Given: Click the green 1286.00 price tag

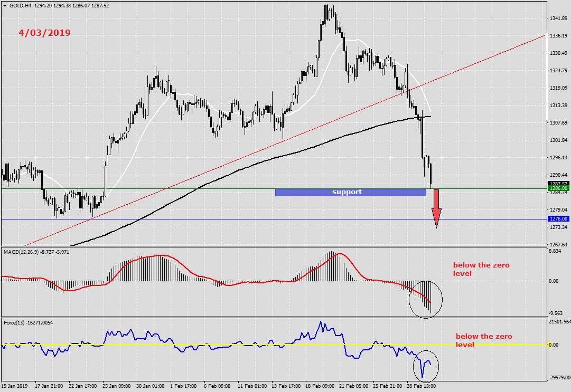Looking at the screenshot, I should (x=559, y=188).
